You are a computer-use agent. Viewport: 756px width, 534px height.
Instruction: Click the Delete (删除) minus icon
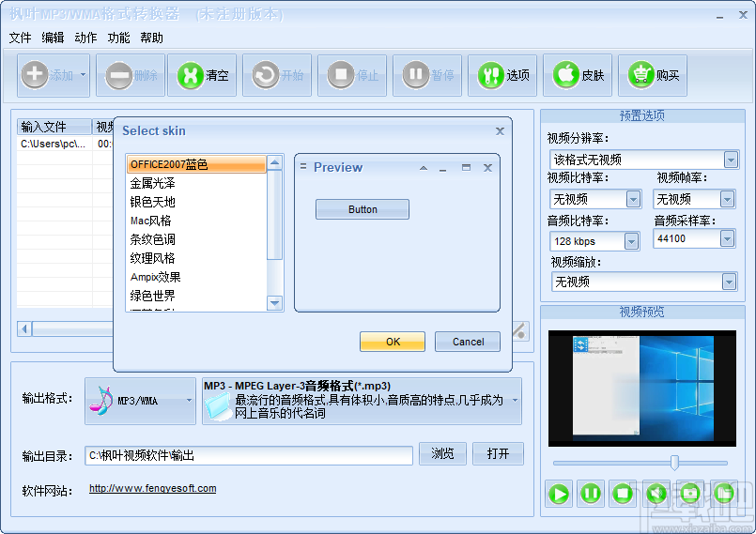(118, 75)
